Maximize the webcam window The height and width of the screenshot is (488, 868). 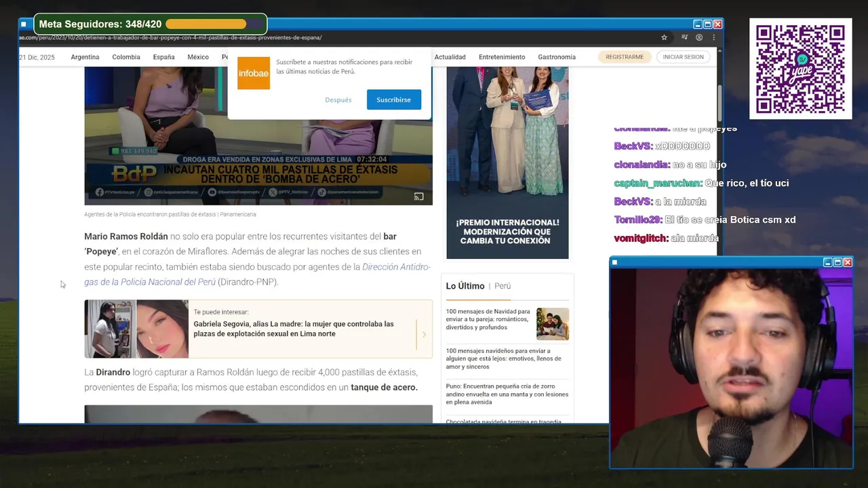tap(837, 262)
